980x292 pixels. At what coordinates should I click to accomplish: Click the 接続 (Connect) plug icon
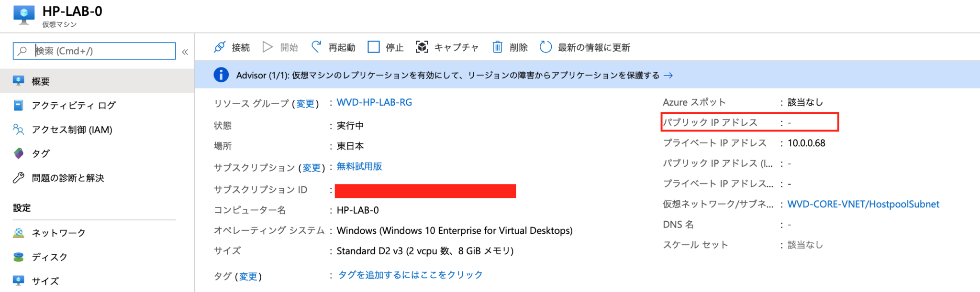point(220,47)
